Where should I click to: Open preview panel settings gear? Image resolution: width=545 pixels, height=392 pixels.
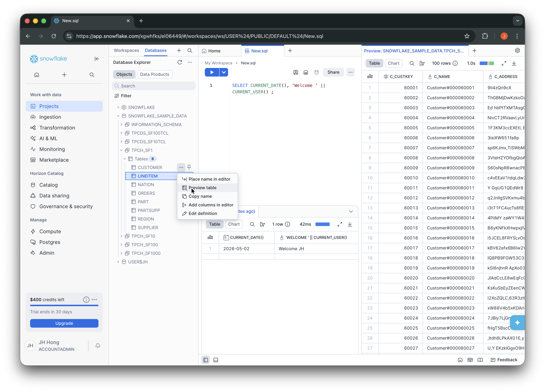pos(517,50)
